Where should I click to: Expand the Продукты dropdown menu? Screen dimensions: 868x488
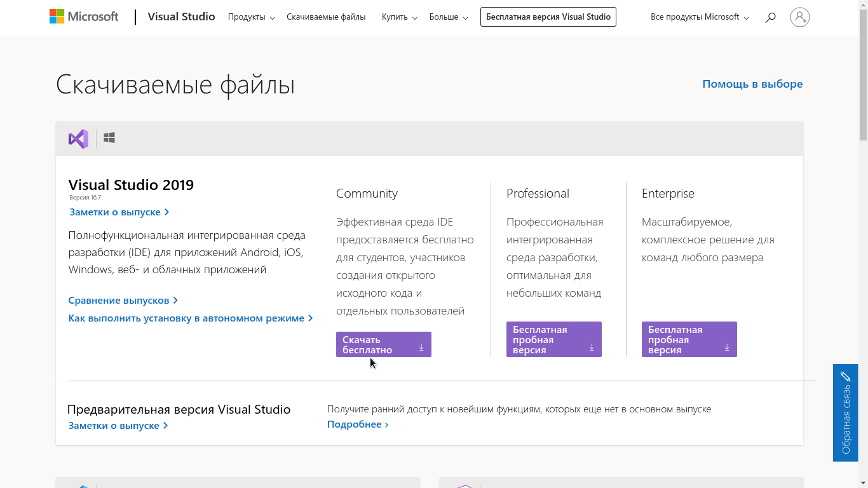pyautogui.click(x=252, y=17)
